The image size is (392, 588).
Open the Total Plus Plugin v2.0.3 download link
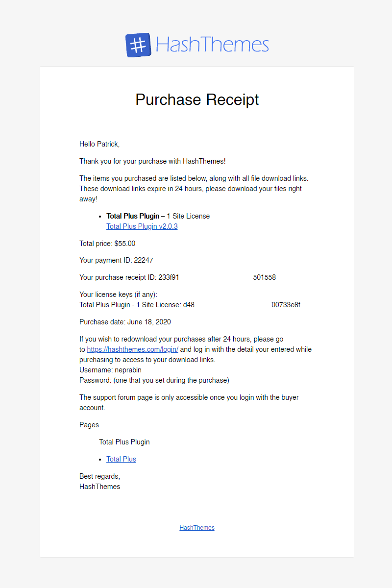142,226
